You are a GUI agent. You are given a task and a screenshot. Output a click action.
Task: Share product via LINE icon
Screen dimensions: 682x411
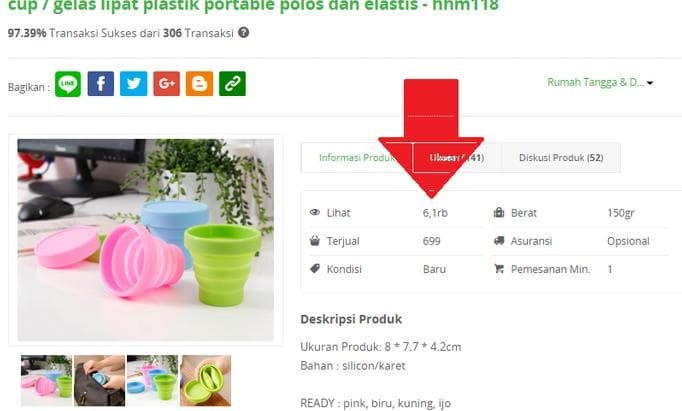pos(68,84)
